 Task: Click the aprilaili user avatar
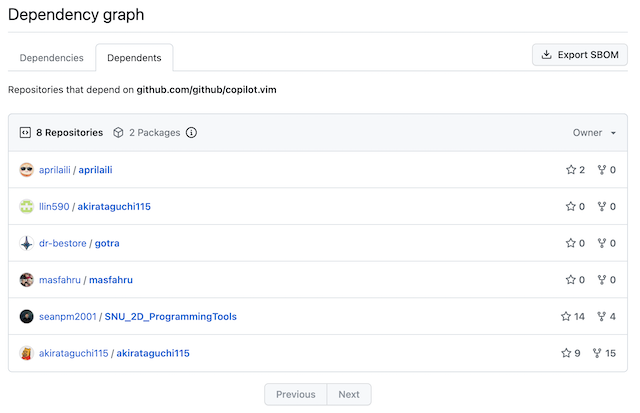point(27,170)
